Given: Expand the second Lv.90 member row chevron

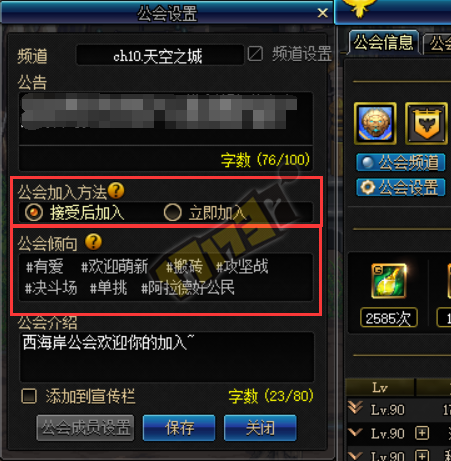Looking at the screenshot, I should click(x=355, y=432).
